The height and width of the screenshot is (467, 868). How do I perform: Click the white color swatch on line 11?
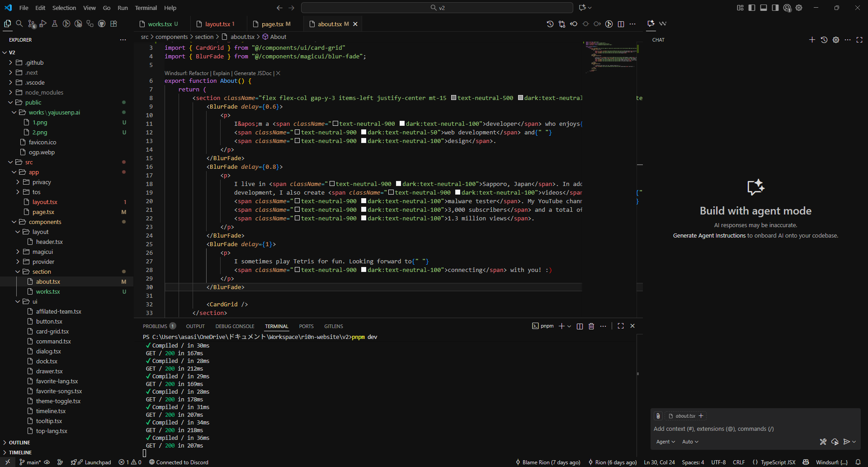pos(402,124)
